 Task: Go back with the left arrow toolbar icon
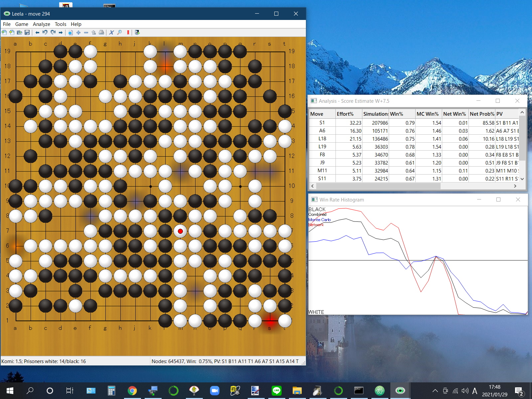37,33
